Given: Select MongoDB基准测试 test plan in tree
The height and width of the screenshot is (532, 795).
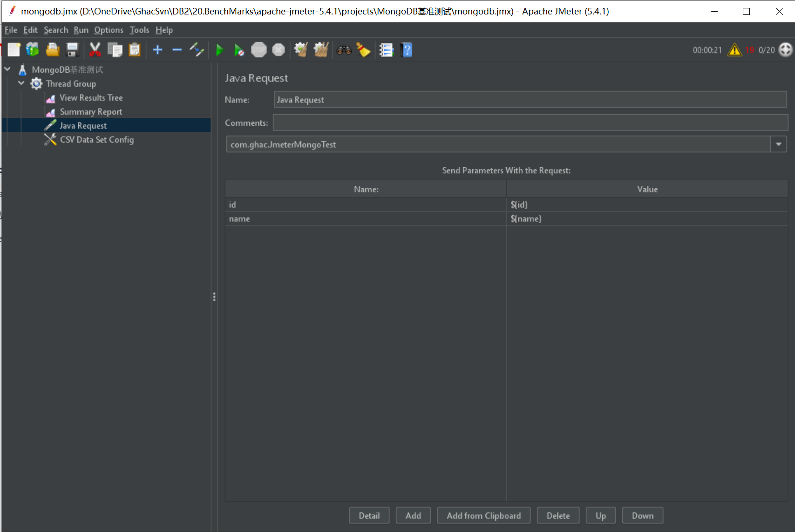Looking at the screenshot, I should tap(67, 70).
